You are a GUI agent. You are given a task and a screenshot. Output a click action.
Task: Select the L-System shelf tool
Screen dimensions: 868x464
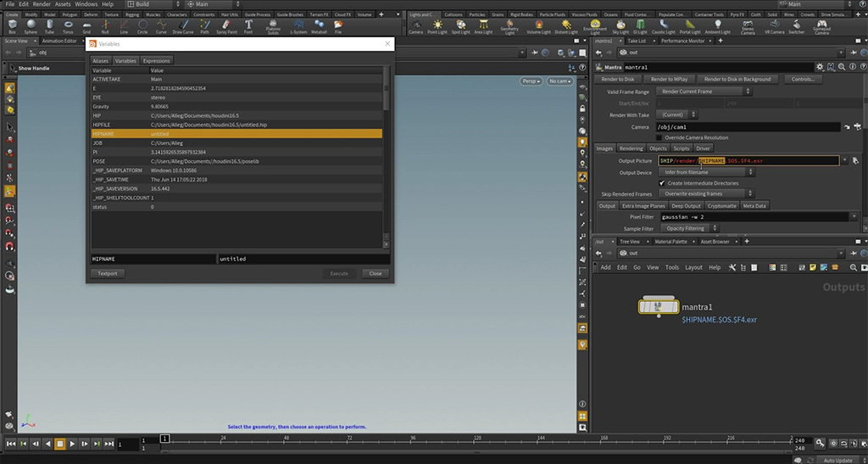pyautogui.click(x=298, y=26)
